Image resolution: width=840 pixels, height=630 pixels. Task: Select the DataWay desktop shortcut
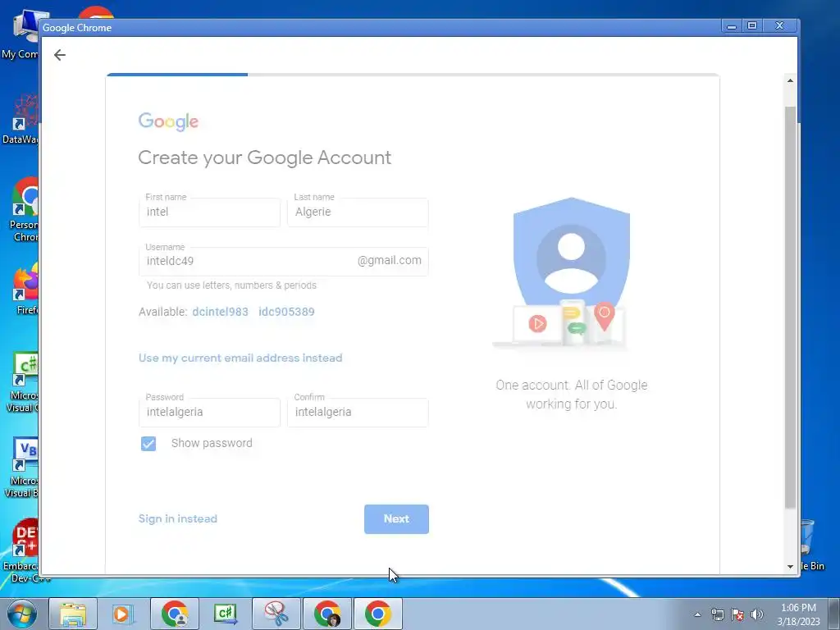pyautogui.click(x=21, y=119)
